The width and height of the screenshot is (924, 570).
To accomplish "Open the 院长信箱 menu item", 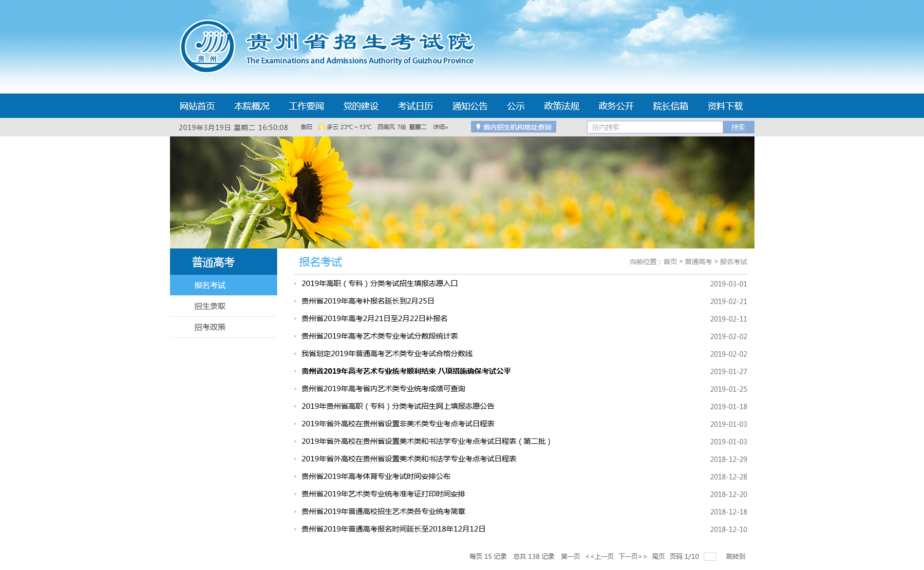I will [670, 106].
